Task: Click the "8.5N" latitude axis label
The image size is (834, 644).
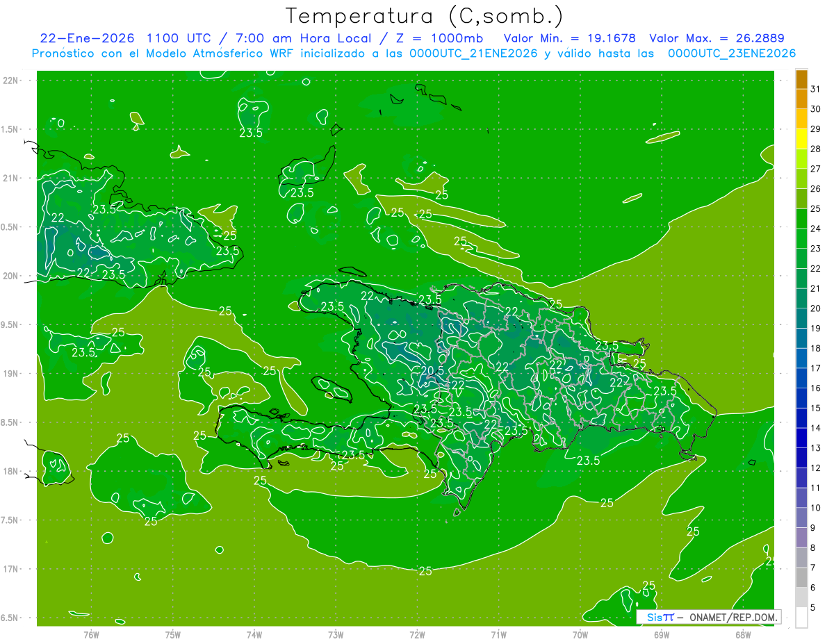Action: click(x=10, y=422)
